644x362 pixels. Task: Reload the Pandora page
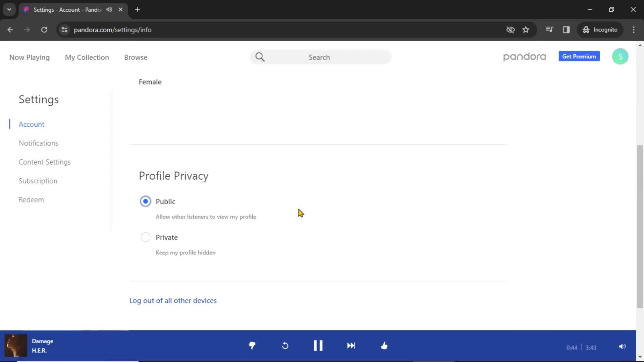(x=44, y=30)
